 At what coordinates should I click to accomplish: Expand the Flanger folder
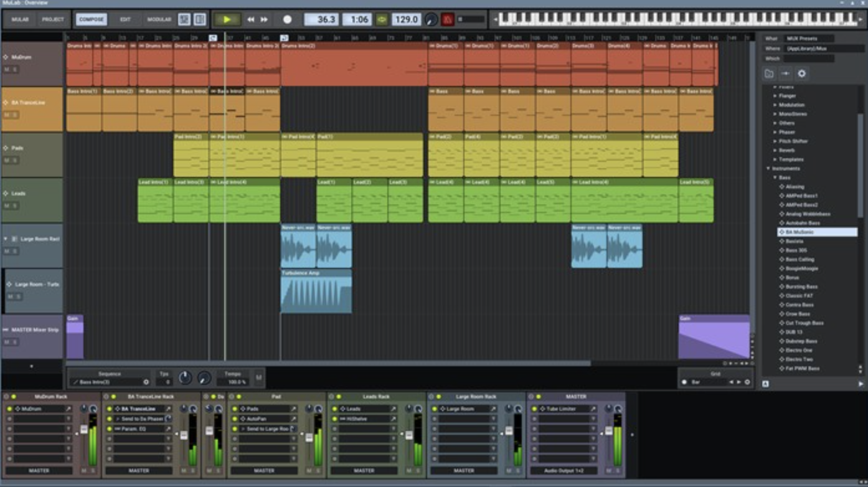[x=775, y=96]
